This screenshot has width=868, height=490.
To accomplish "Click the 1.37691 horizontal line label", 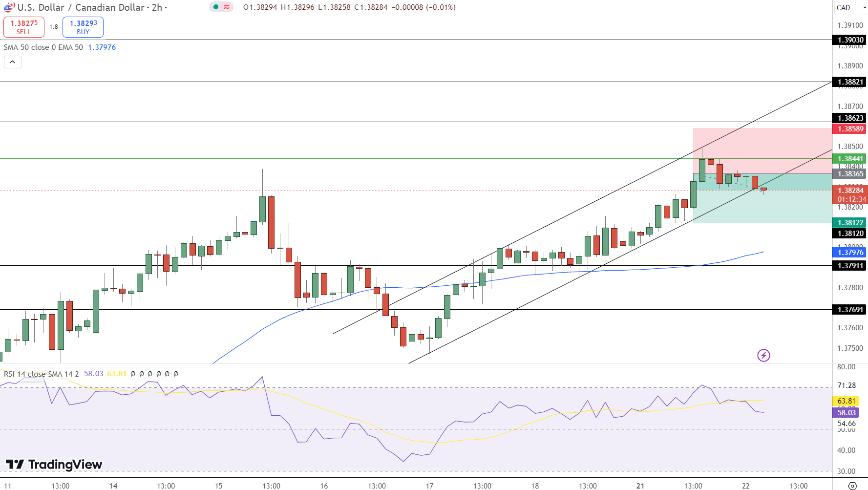I will (850, 310).
